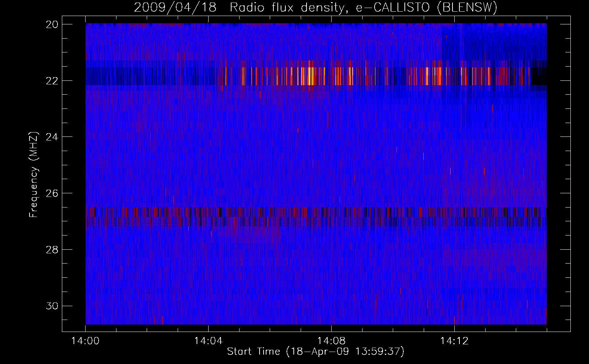Click the 24 frequency tick label
Screen dimensions: 589x364
click(52, 137)
